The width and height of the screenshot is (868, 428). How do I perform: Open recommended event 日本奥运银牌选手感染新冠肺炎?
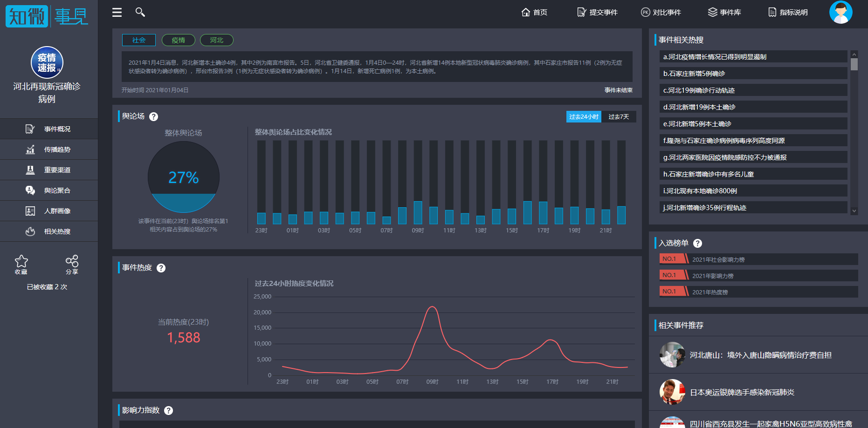coord(742,393)
